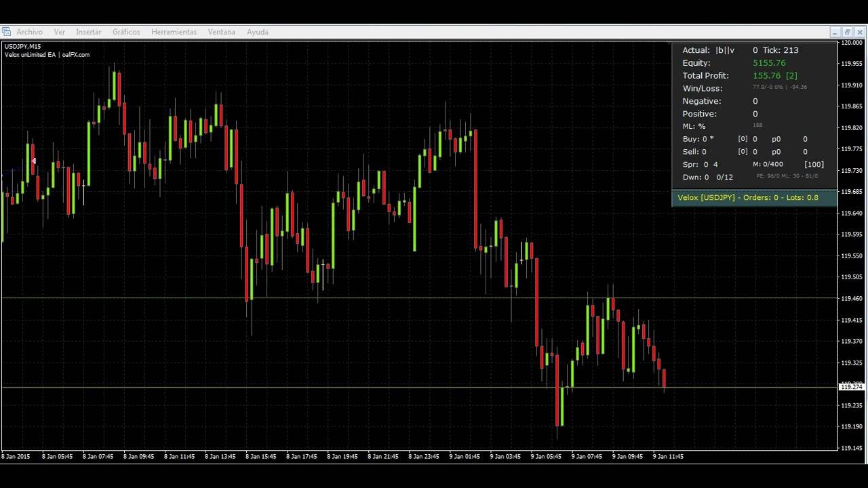Click the 'Dwn: 0 0/12' readout
The width and height of the screenshot is (868, 488).
click(707, 178)
